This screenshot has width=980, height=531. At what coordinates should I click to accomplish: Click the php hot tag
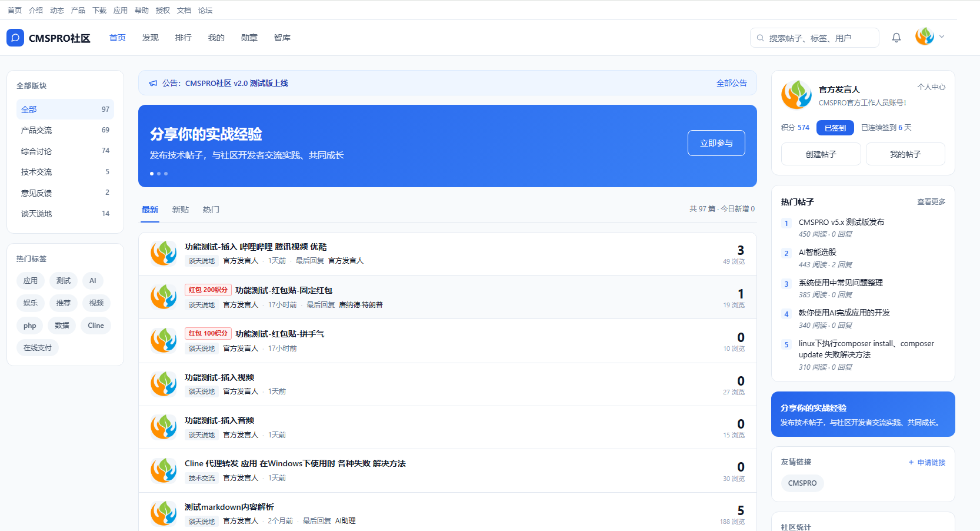(x=30, y=326)
